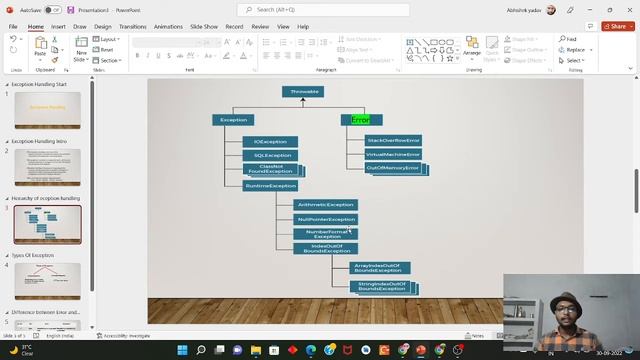This screenshot has width=640, height=360.
Task: Toggle Center paragraph alignment
Action: coord(277,56)
